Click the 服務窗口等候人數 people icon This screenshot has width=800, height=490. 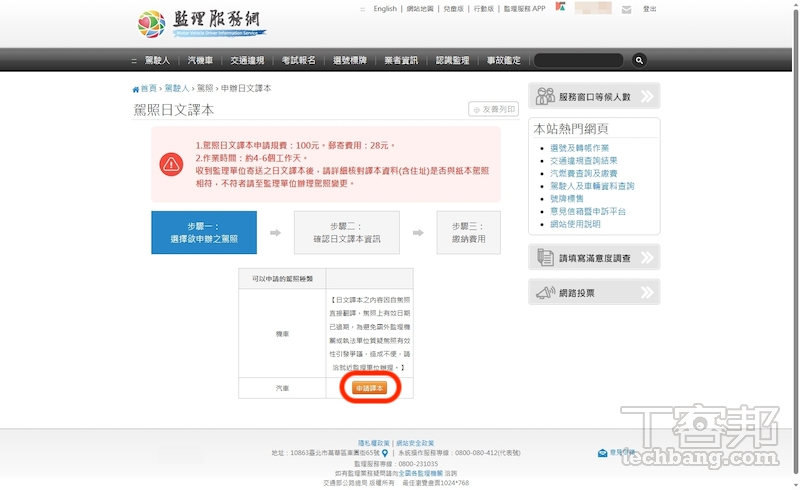(x=544, y=96)
